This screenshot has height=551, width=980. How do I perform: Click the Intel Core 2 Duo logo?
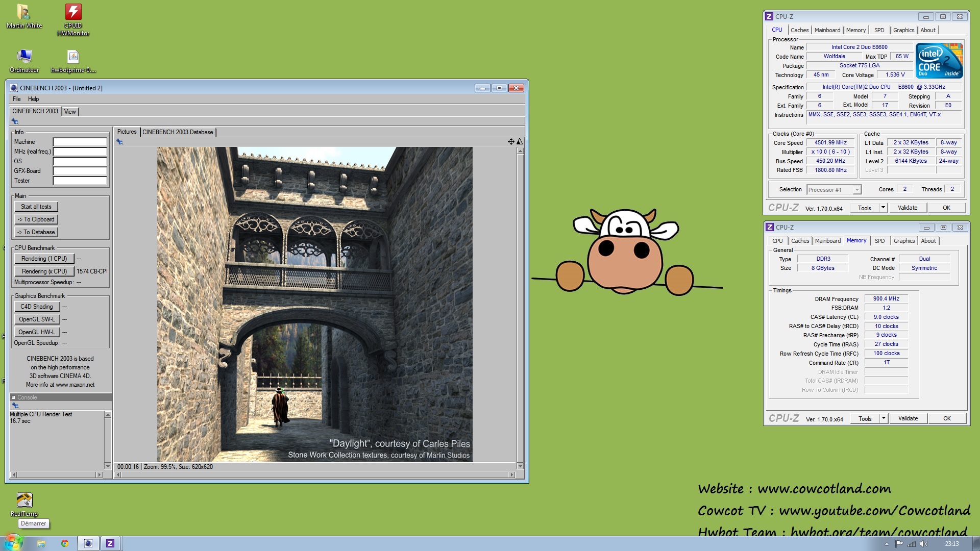[939, 60]
